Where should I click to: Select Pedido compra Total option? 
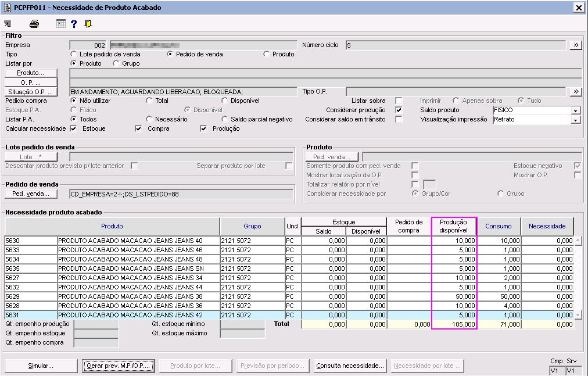pos(149,101)
